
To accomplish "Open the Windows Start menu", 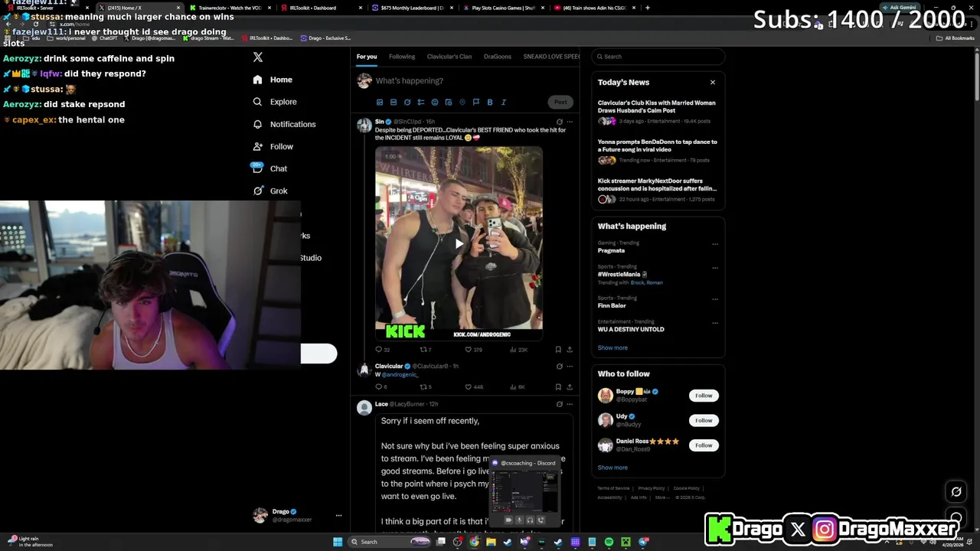I will coord(338,542).
